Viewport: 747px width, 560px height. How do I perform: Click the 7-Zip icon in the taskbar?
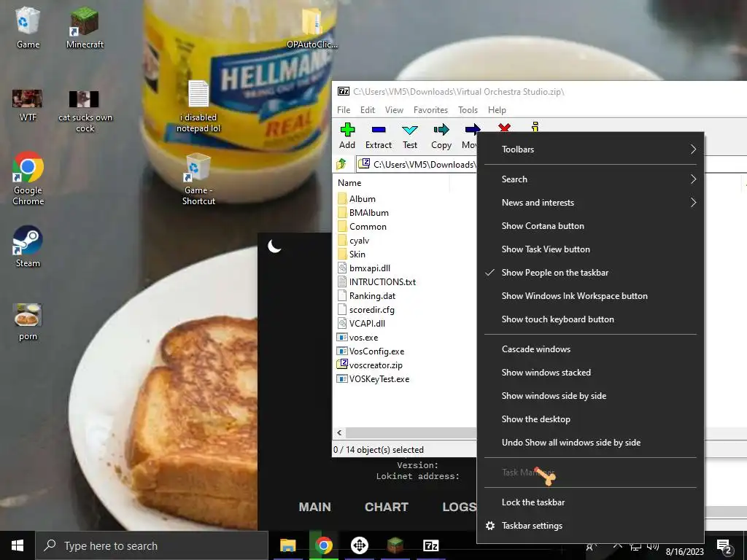point(430,545)
